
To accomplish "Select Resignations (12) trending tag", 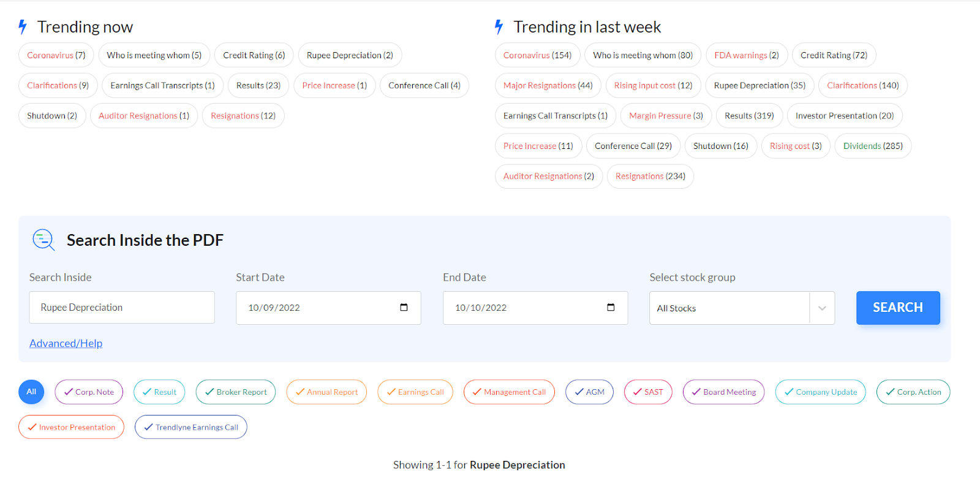I will (243, 116).
